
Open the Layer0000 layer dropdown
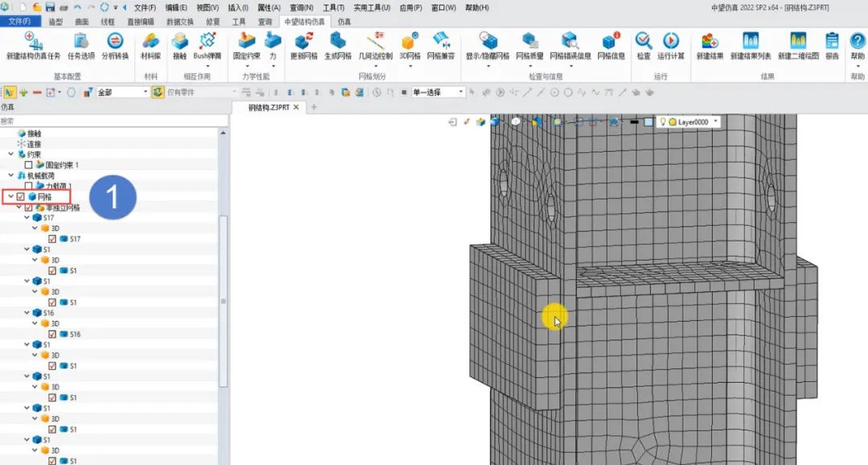point(716,122)
